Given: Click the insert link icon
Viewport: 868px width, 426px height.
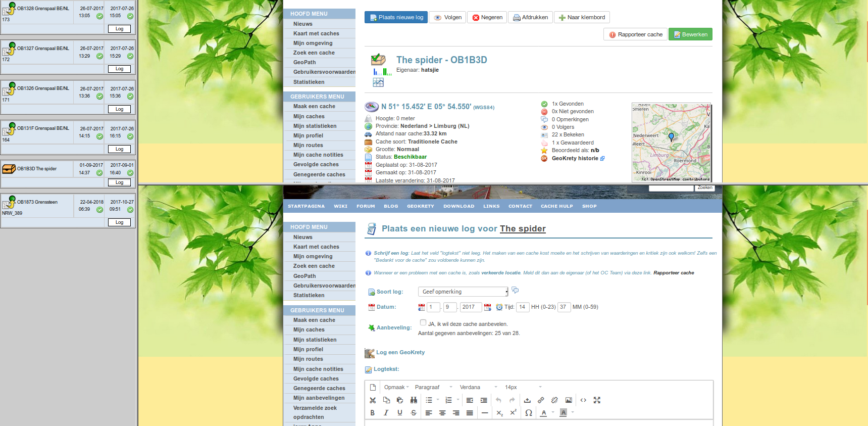Looking at the screenshot, I should tap(541, 400).
